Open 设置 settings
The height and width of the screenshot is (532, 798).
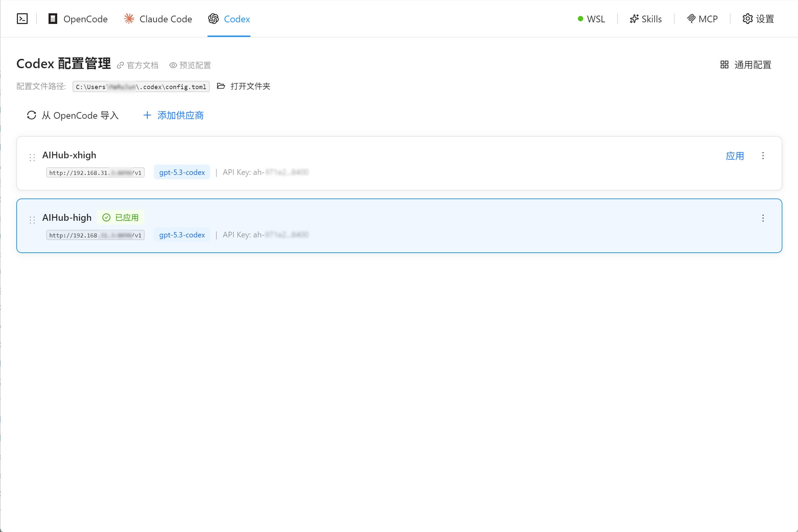tap(758, 19)
